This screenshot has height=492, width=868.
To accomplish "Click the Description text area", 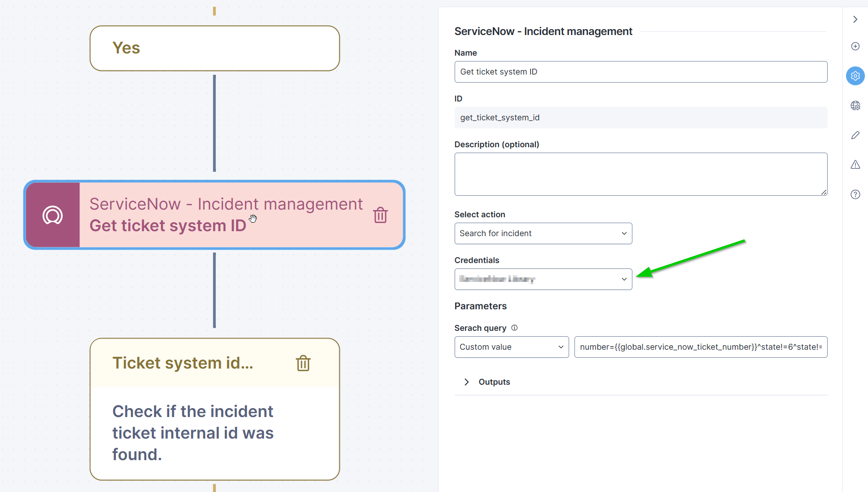I will click(x=640, y=174).
